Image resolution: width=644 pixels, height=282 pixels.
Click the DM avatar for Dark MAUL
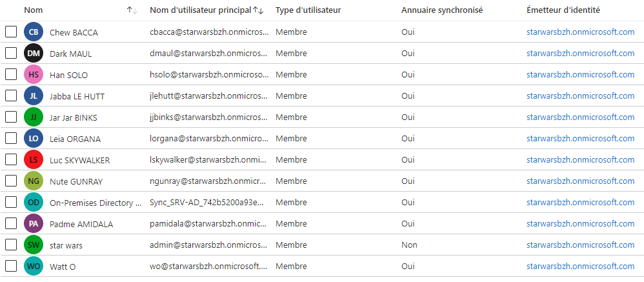[34, 54]
